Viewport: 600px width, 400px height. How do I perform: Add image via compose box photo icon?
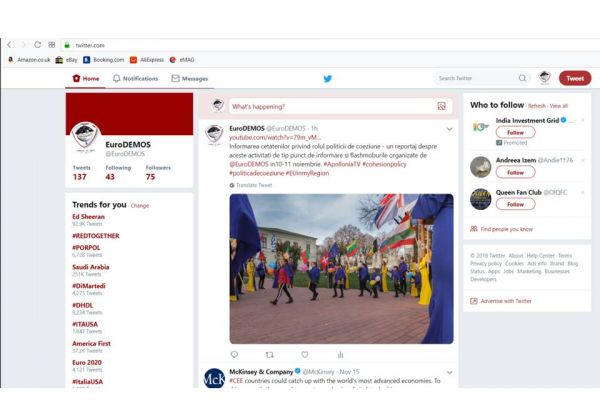click(x=442, y=106)
